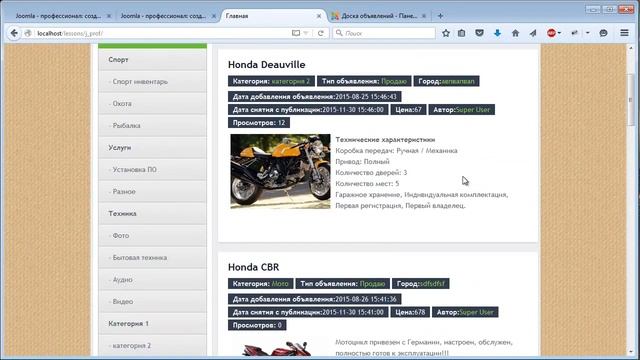Open the Adblock Plus icon
Viewport: 640px width, 360px height.
[551, 33]
